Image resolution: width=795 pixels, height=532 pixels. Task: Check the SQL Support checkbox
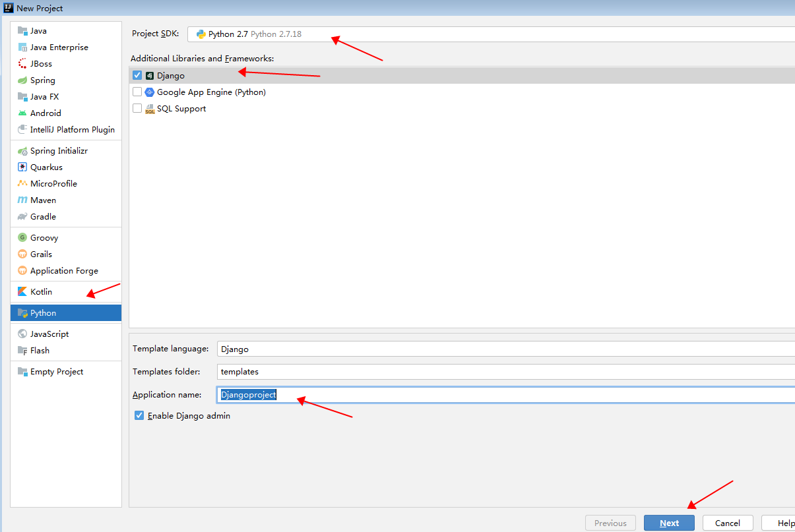coord(137,109)
